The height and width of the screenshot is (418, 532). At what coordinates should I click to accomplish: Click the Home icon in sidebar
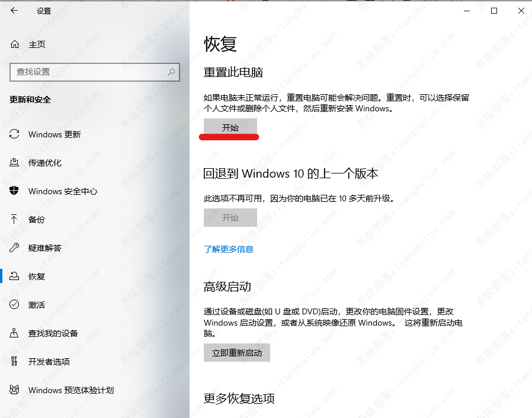tap(15, 44)
